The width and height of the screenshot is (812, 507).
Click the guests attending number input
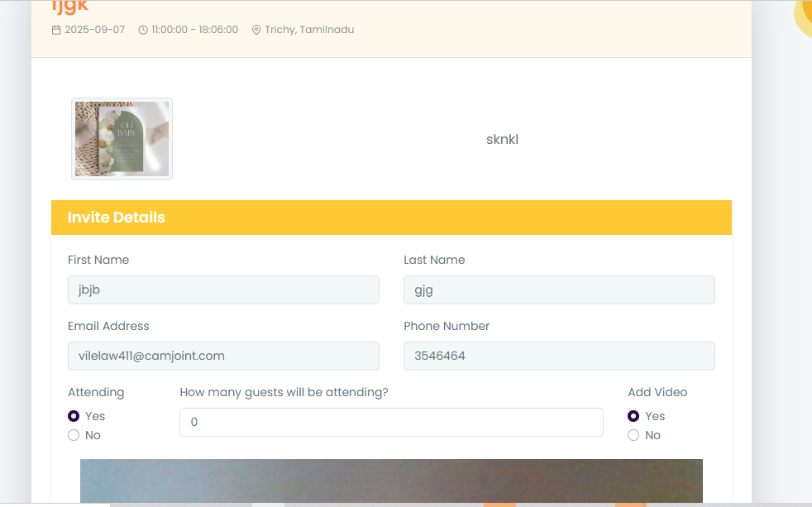click(391, 422)
